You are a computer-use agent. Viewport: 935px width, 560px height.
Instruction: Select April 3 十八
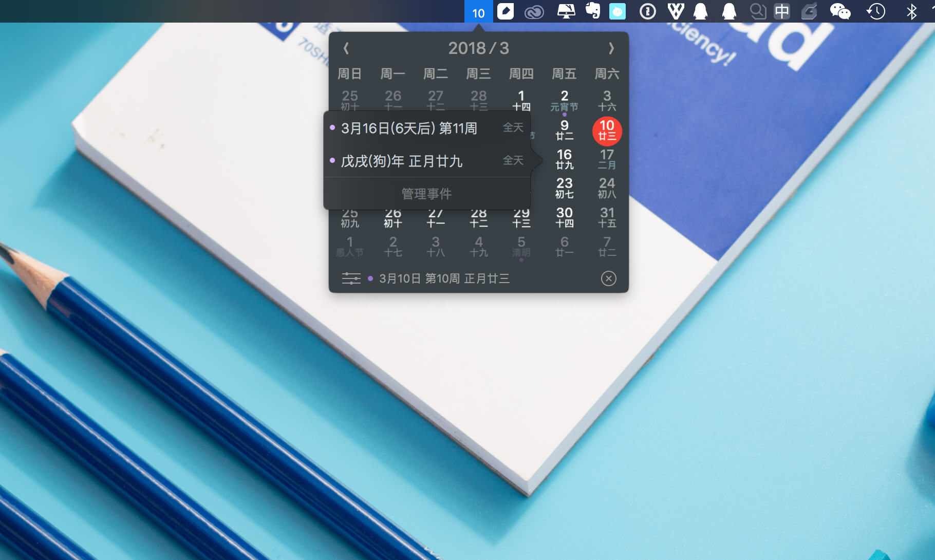click(436, 247)
